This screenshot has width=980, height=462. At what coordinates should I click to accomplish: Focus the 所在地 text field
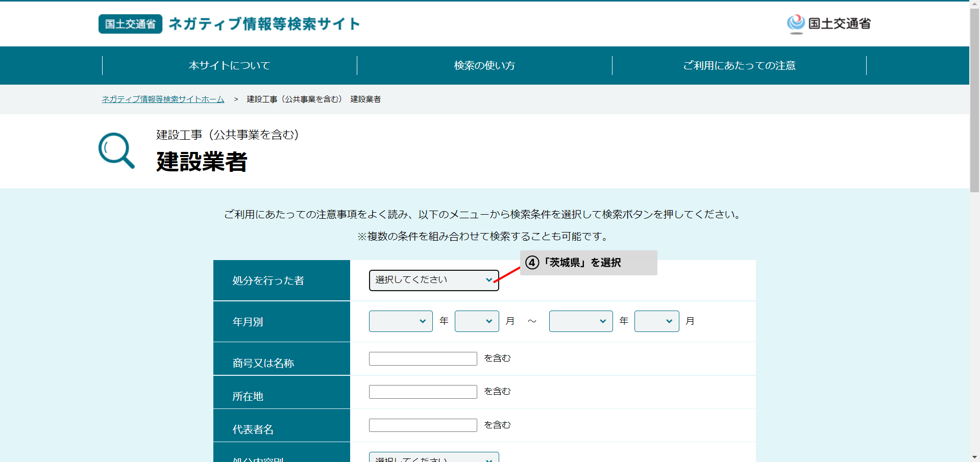[x=423, y=392]
